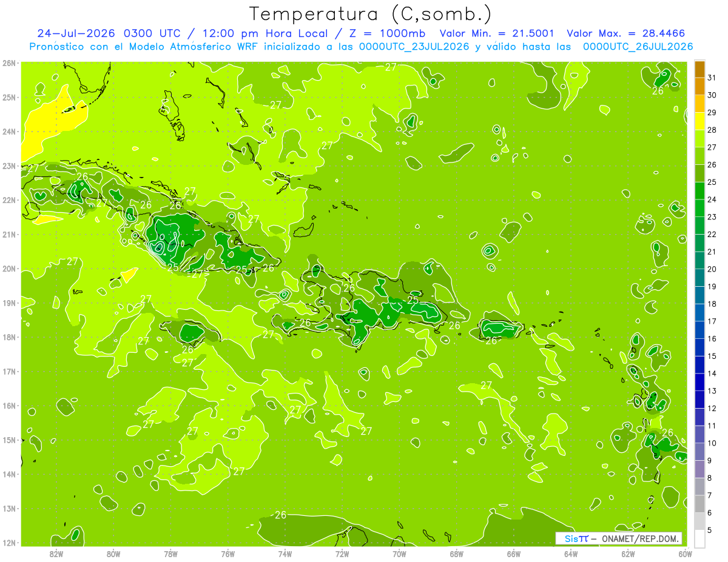Click the '10' label on the color scale
Screen dimensions: 728x562
point(712,443)
